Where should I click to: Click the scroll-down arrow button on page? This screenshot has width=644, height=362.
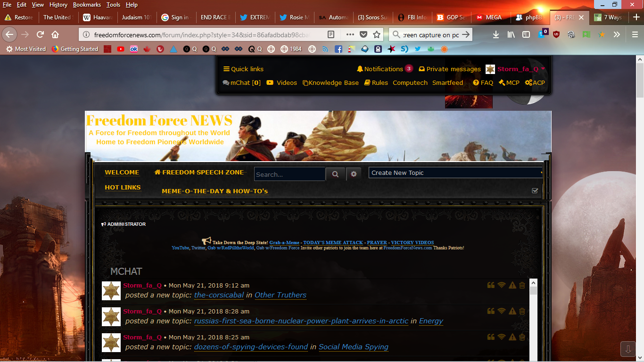point(628,349)
